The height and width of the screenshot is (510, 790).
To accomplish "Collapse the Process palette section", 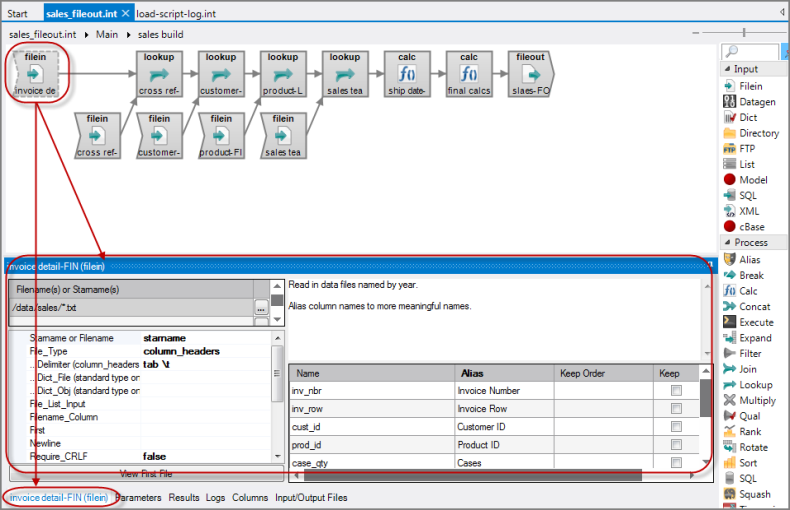I will [x=727, y=242].
